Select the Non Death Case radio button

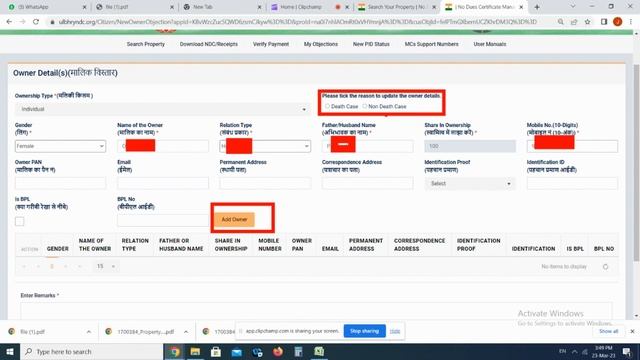365,106
